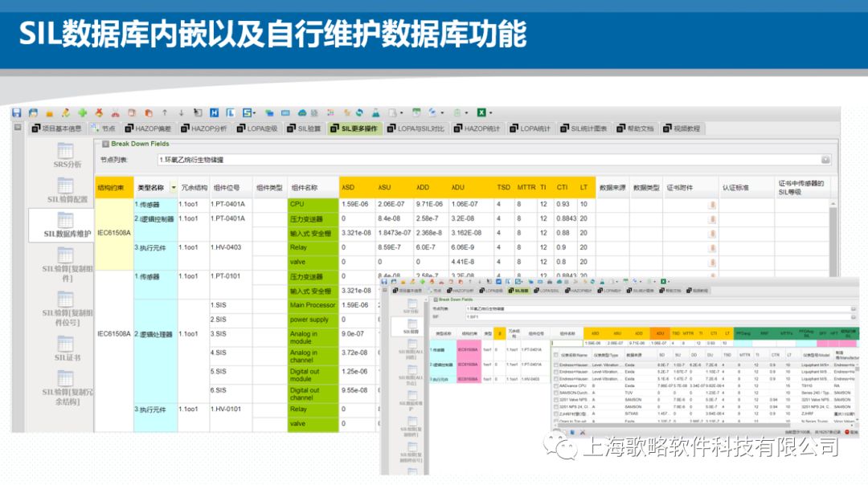Open SIL验算配置 in the left sidebar
This screenshot has height=485, width=868.
(66, 190)
